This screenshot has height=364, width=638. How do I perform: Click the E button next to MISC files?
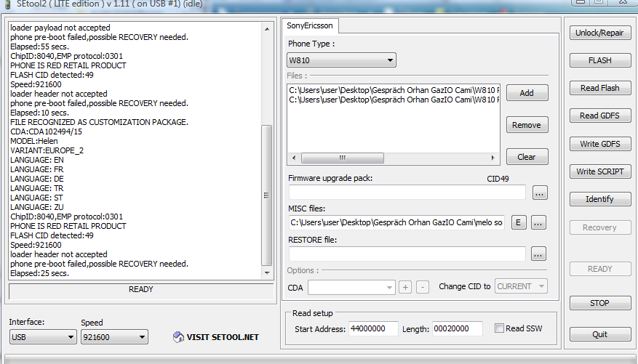(x=519, y=222)
